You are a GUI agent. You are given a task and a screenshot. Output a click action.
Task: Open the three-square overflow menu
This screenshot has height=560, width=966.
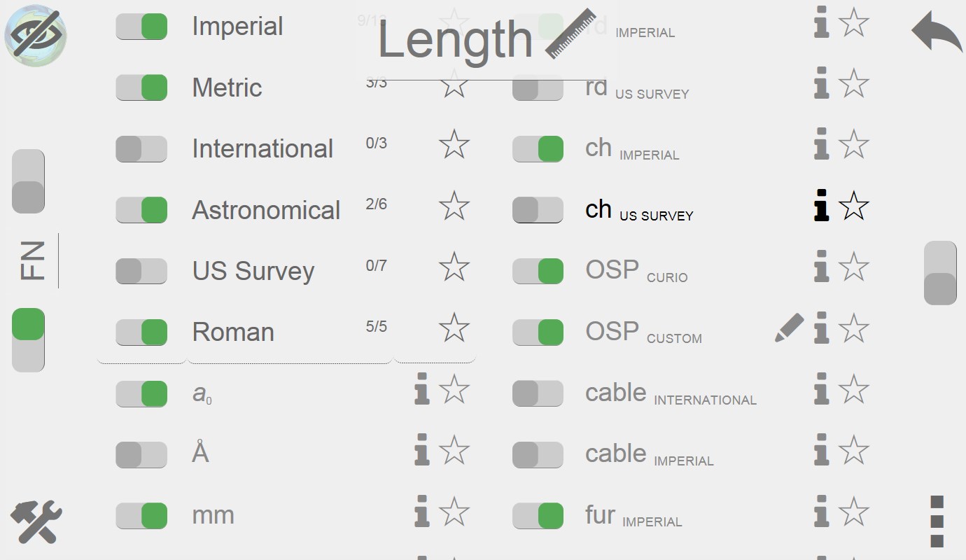tap(937, 521)
